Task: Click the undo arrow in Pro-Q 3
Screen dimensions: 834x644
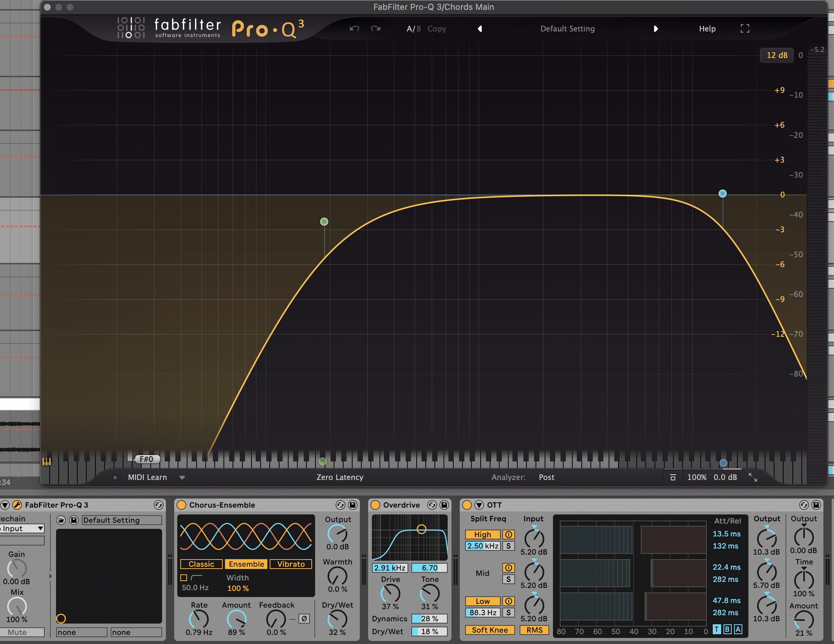Action: [x=354, y=29]
